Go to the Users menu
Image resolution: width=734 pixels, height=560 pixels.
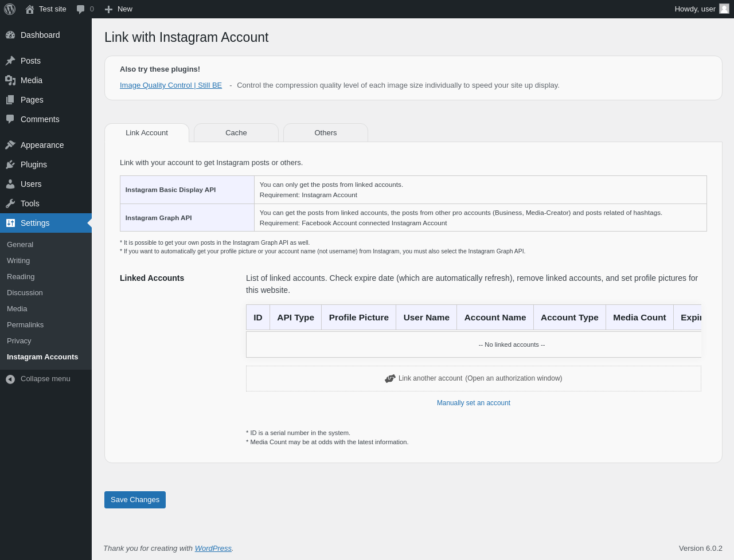tap(46, 184)
